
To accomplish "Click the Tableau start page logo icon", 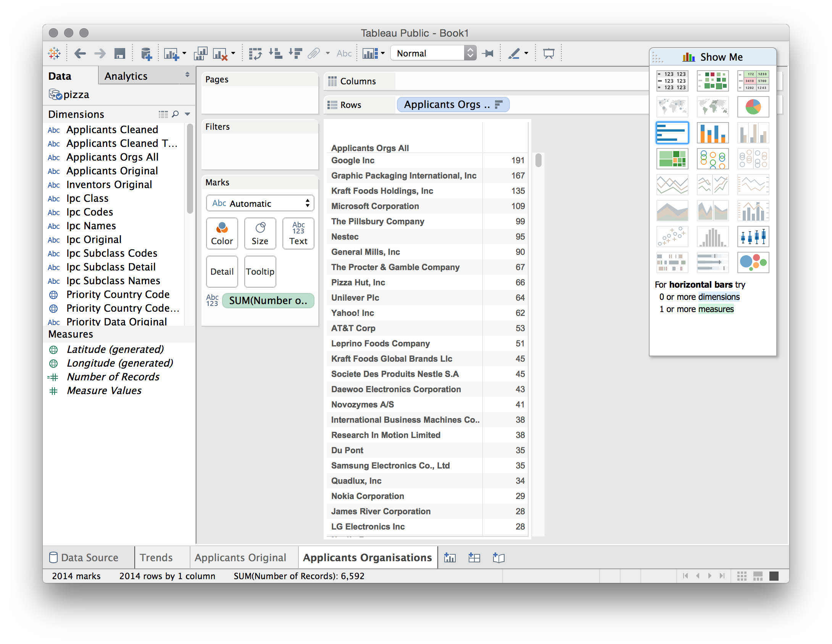I will [x=54, y=53].
